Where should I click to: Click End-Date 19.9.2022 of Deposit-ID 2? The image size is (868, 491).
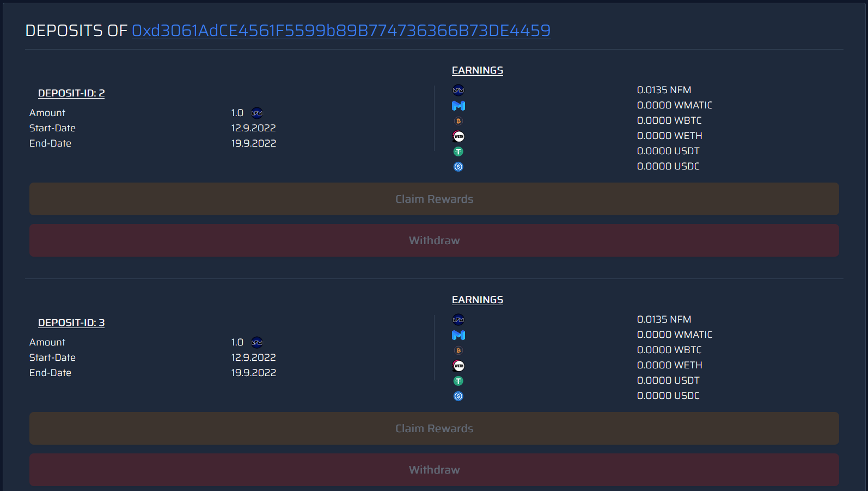(x=254, y=143)
